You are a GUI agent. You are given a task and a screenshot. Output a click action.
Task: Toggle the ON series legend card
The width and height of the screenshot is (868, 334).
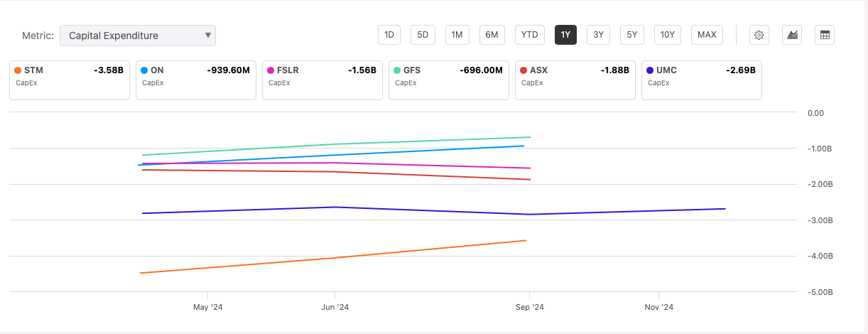[x=196, y=80]
